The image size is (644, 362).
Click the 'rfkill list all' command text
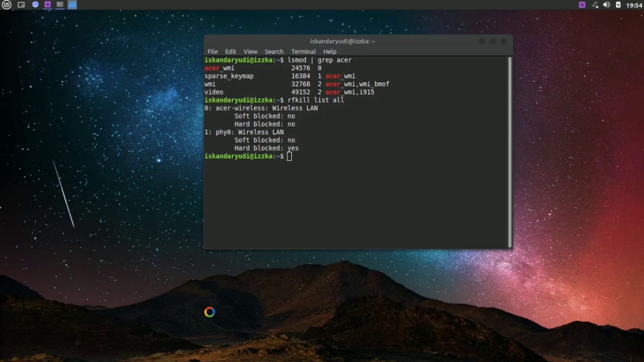click(x=316, y=100)
